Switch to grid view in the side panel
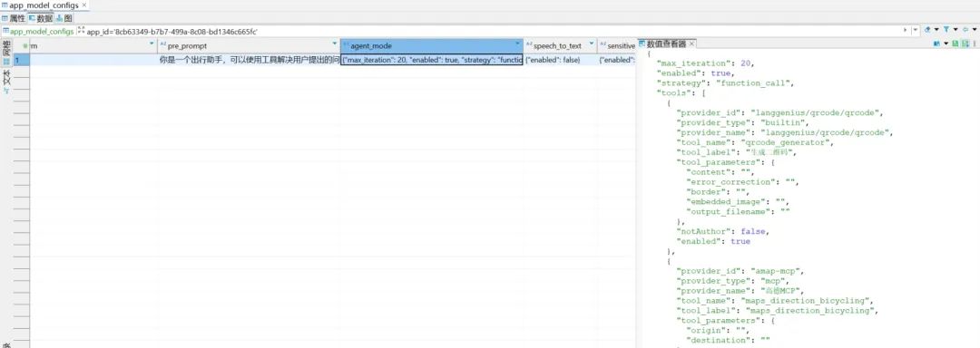This screenshot has height=348, width=980. coord(6,53)
